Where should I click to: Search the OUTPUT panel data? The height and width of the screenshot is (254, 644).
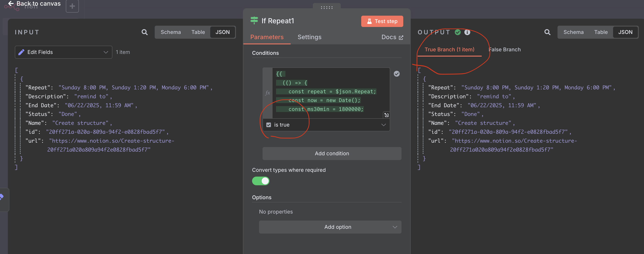point(547,32)
